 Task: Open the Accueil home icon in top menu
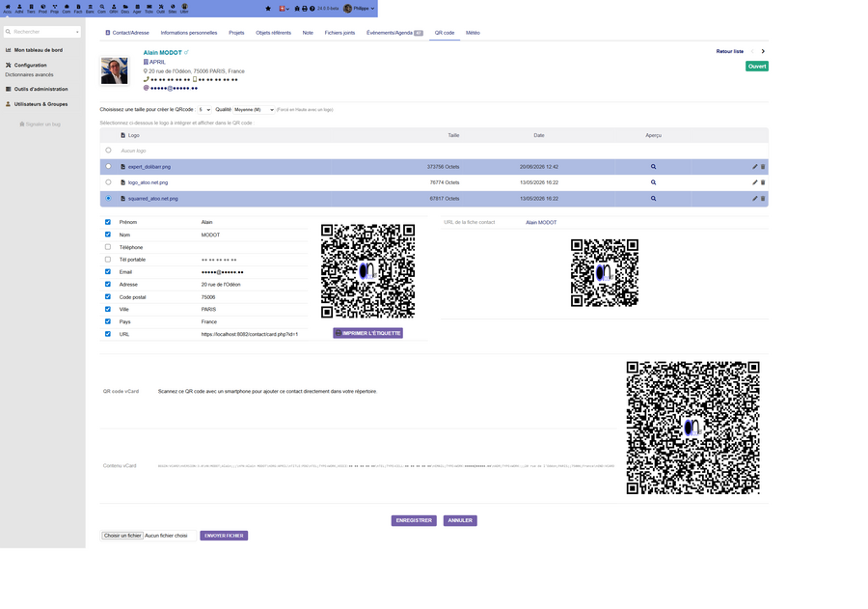point(7,9)
